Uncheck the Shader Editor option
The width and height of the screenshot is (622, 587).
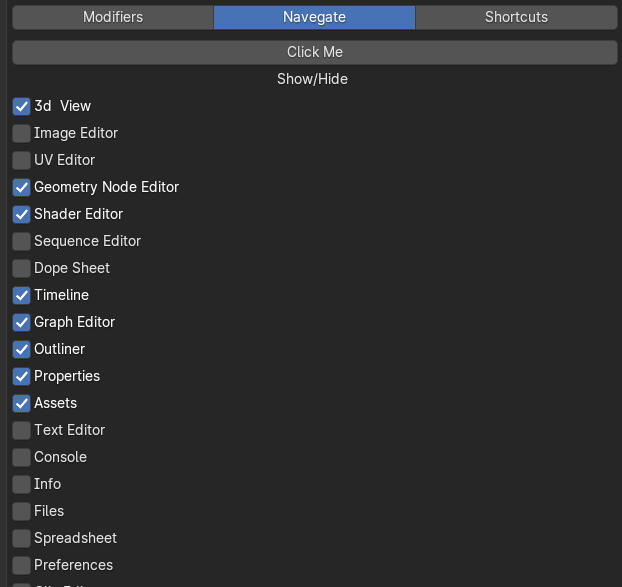click(22, 214)
